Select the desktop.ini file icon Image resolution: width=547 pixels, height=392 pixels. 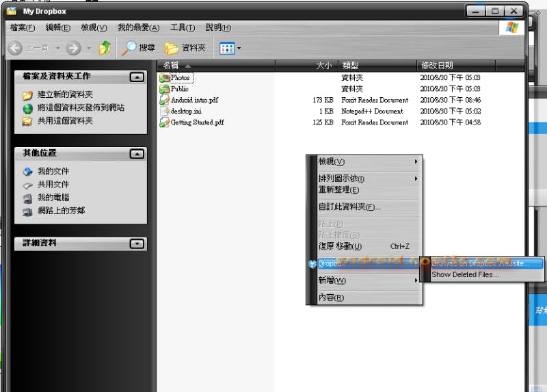point(164,111)
